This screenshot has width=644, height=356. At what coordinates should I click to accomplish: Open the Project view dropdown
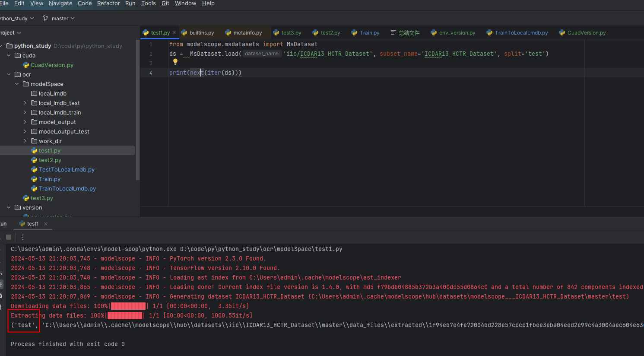point(10,33)
